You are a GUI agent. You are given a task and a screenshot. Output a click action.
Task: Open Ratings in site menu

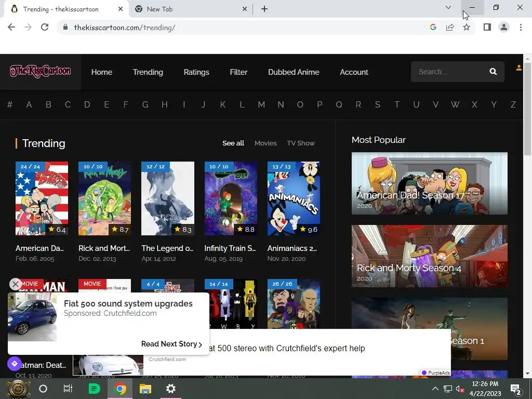coord(196,72)
